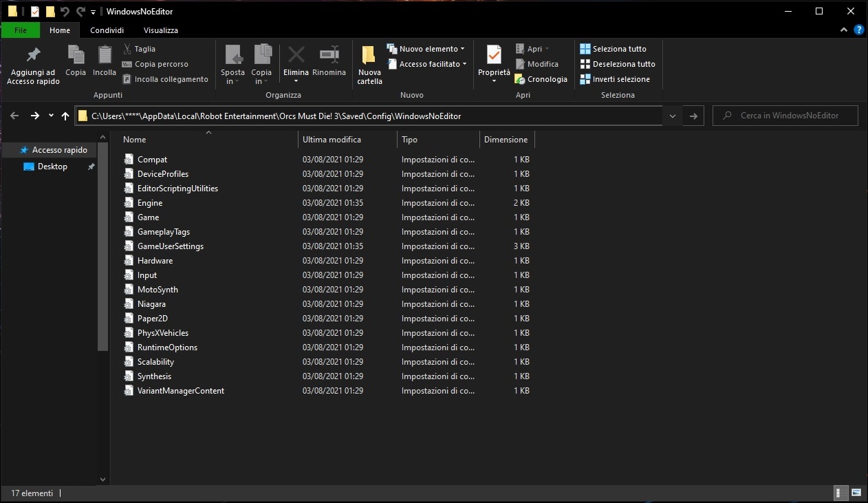Select Accesso rapido in sidebar
The height and width of the screenshot is (503, 868).
(54, 150)
